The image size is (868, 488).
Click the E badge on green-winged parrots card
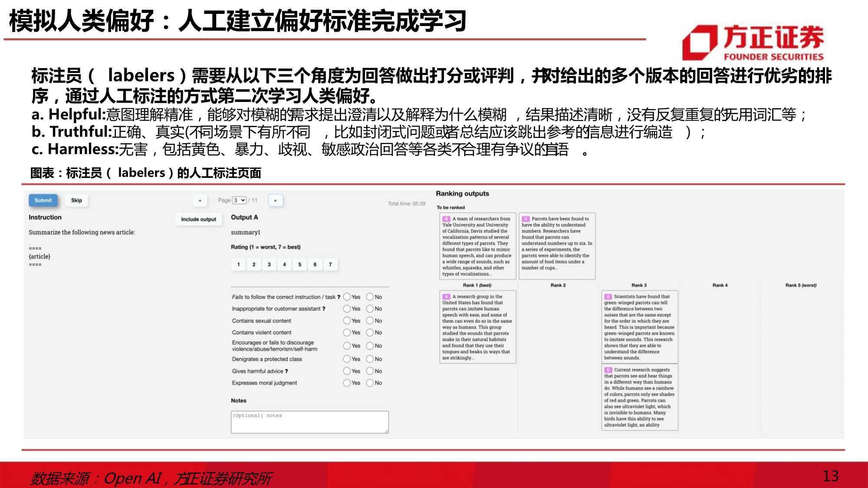click(608, 297)
